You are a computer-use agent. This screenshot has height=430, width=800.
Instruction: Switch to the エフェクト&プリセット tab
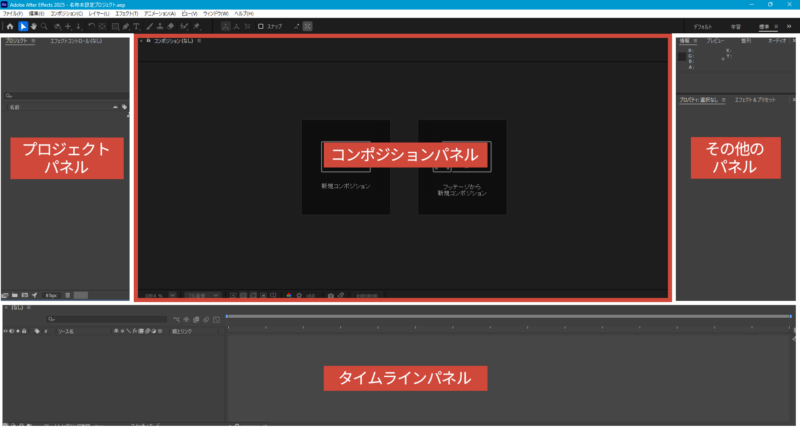pos(755,100)
